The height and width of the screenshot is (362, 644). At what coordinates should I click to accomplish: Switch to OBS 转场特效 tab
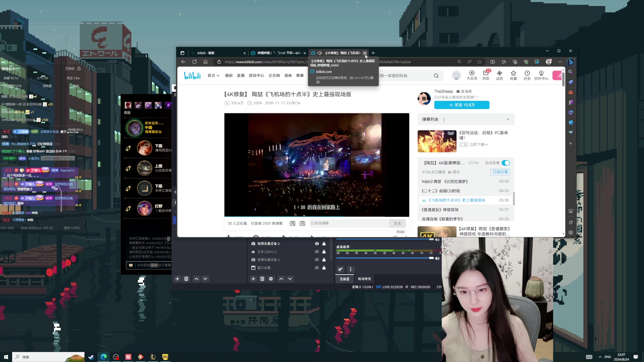364,279
